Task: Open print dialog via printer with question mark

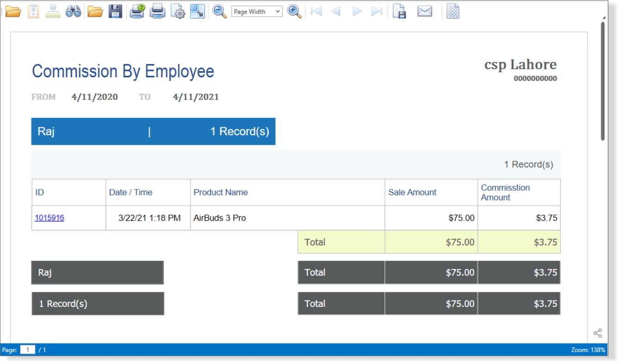Action: click(x=137, y=11)
